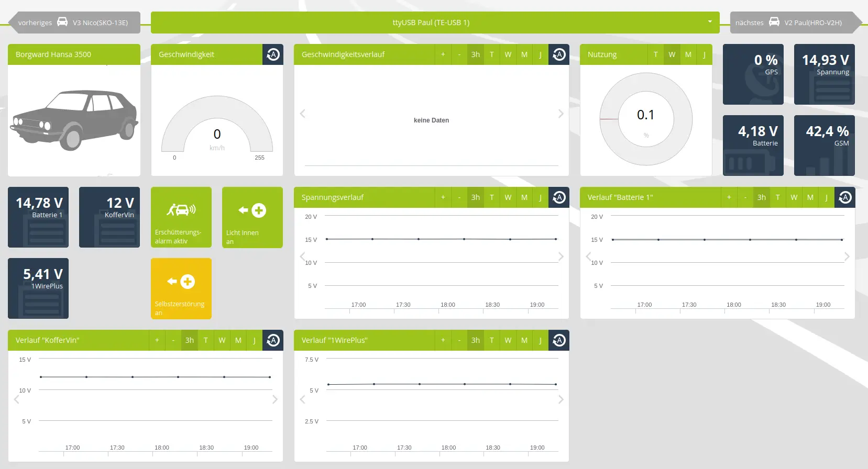The width and height of the screenshot is (868, 469).
Task: Zoom out with minus on Geschwindigkeitsverlauf chart
Action: (459, 54)
